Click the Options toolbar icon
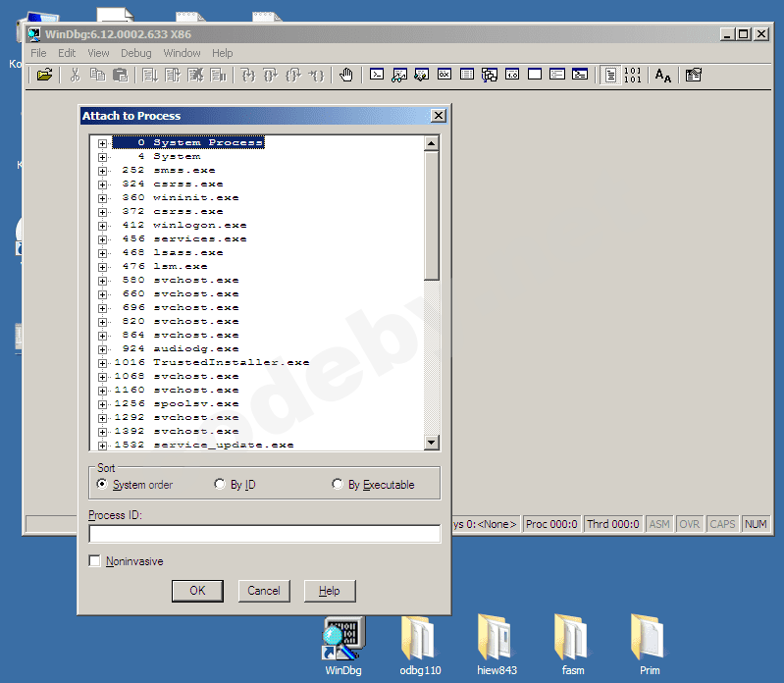 pyautogui.click(x=694, y=75)
